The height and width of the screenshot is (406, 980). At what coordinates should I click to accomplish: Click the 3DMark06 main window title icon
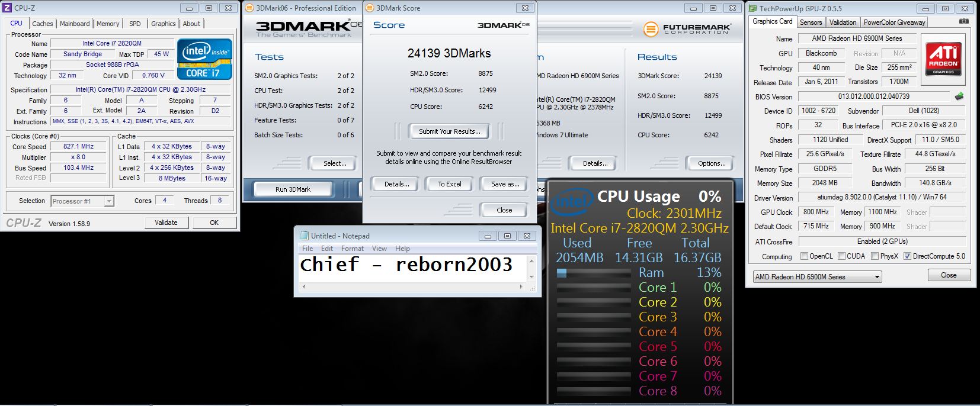point(249,8)
